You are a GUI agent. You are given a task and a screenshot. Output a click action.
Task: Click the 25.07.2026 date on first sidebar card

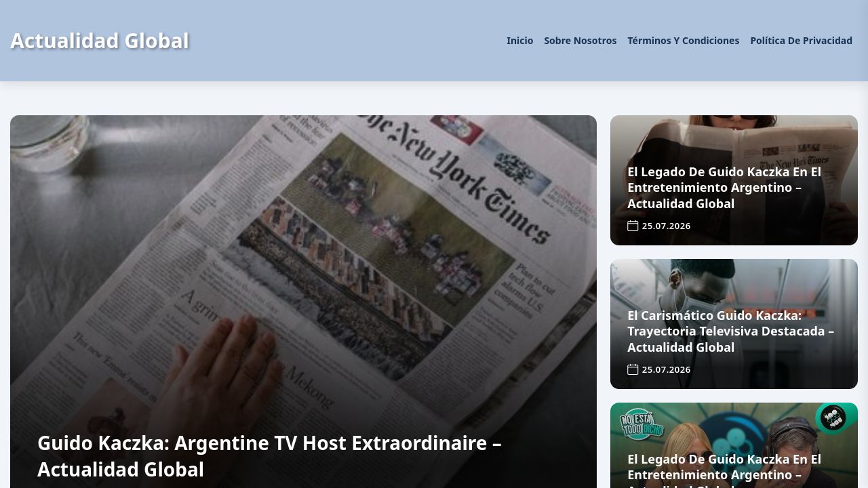coord(666,226)
